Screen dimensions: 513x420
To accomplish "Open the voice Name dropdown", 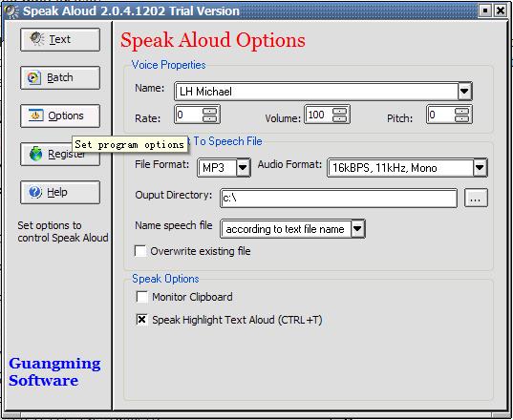I will point(464,92).
